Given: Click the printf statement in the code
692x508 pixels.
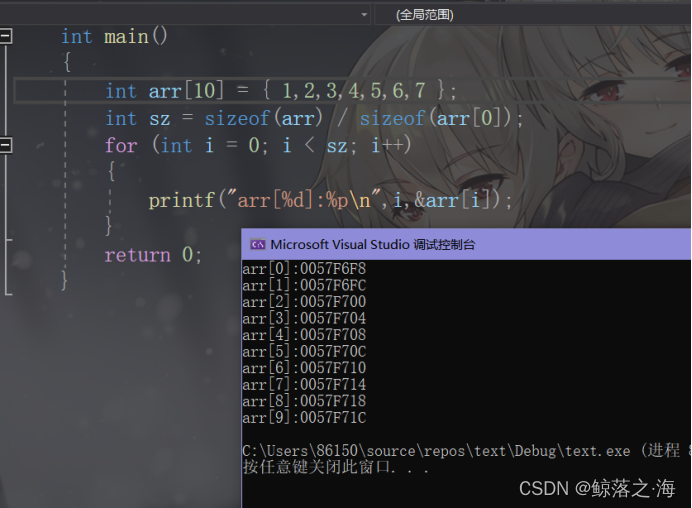Looking at the screenshot, I should (x=330, y=200).
